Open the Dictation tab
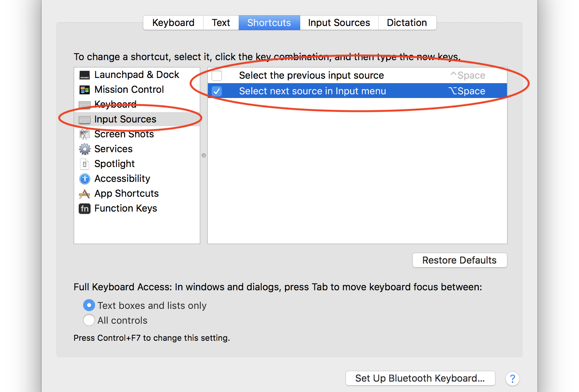Viewport: 579px width, 392px height. [407, 23]
